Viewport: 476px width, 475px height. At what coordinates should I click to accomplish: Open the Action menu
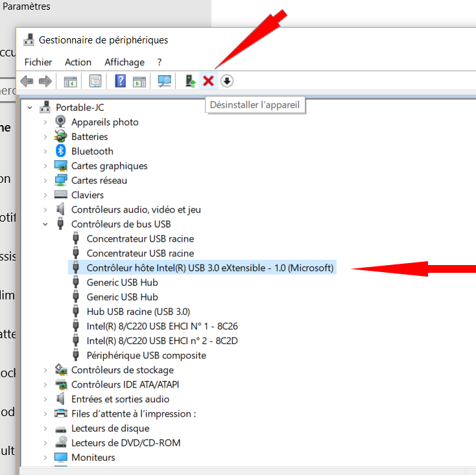pos(78,62)
